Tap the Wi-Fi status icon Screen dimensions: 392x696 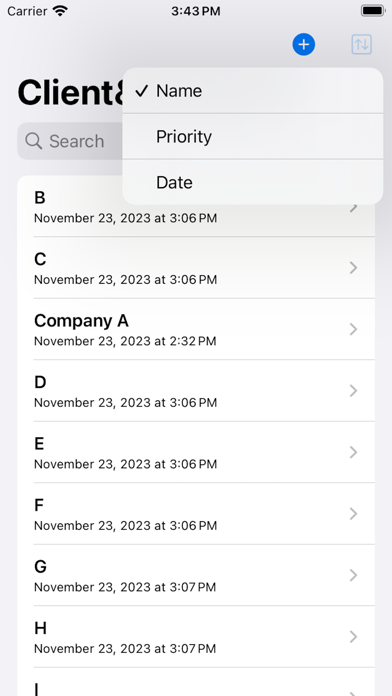59,11
